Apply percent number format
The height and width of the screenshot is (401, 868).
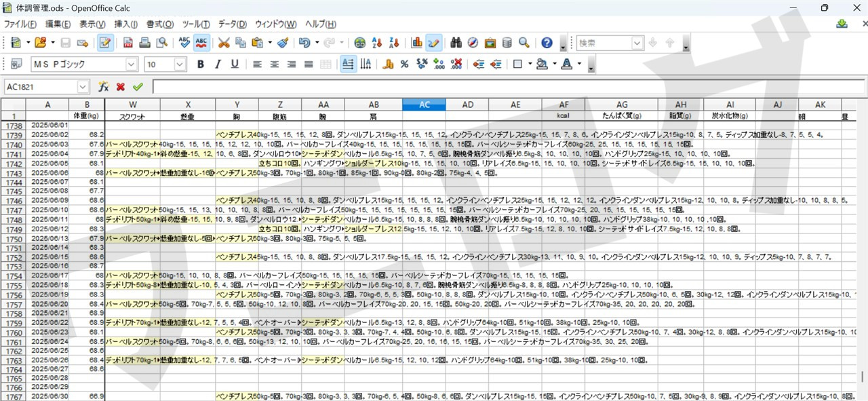coord(404,64)
